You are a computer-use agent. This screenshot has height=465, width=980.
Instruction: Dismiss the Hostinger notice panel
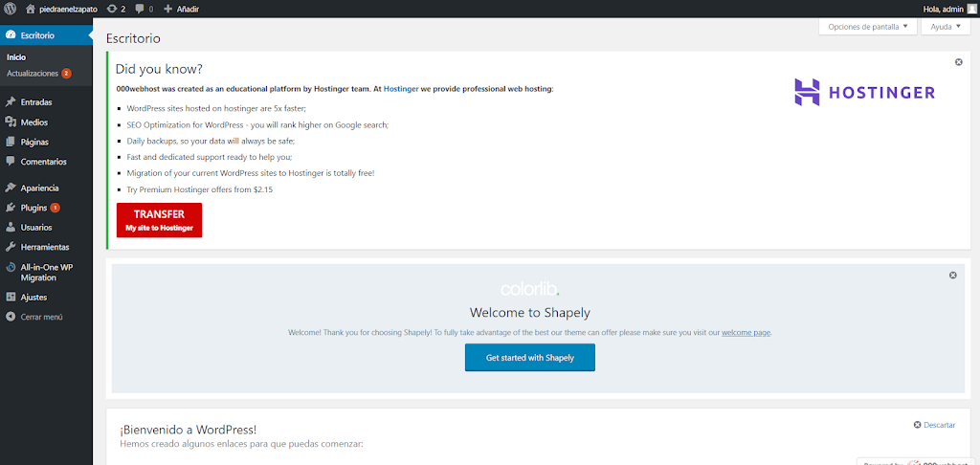pyautogui.click(x=959, y=62)
